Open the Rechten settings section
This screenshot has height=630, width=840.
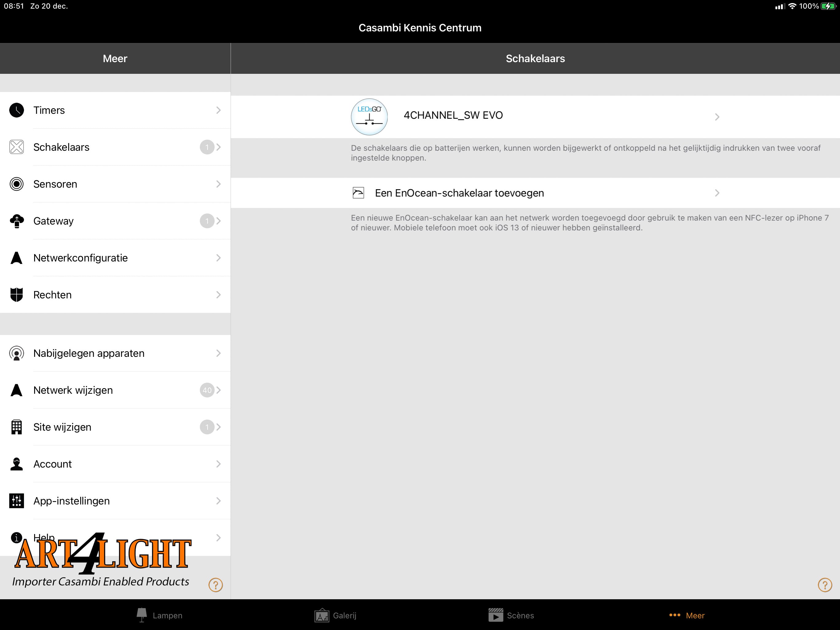point(115,294)
